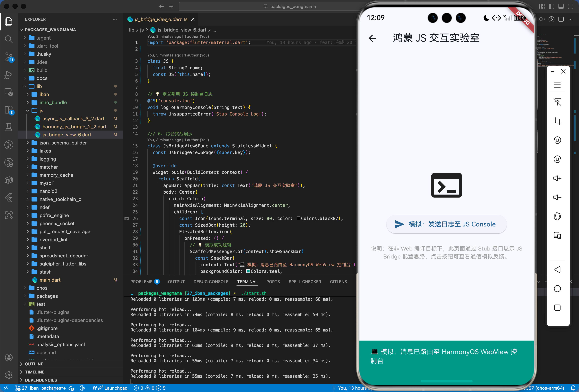Open the Source Control view with badge 11
Viewport: 579px width, 392px height.
(9, 57)
